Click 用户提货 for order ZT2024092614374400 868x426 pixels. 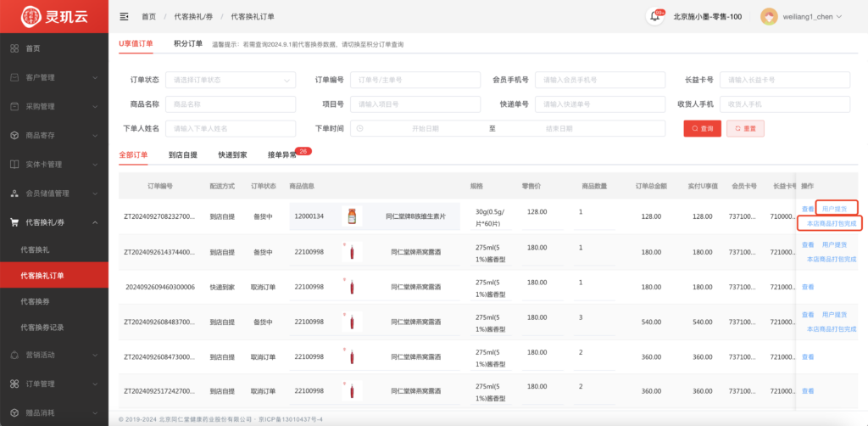[834, 244]
